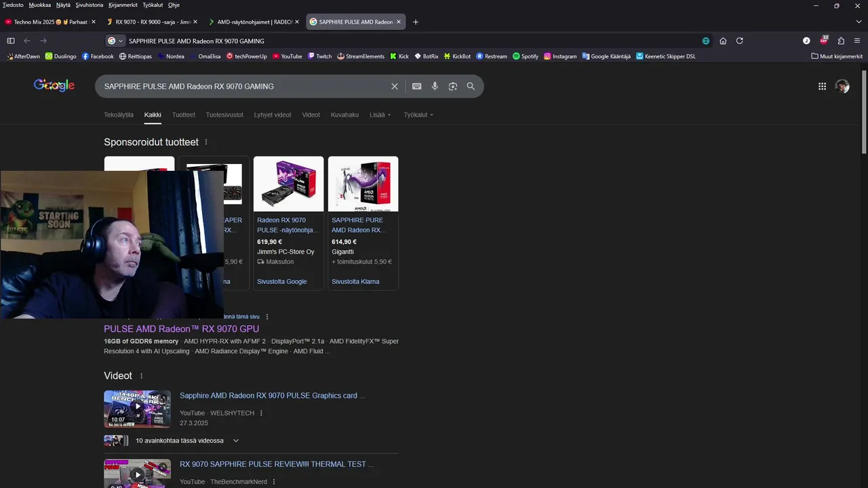Open the Muut kirjanmerkit folder

click(x=837, y=56)
